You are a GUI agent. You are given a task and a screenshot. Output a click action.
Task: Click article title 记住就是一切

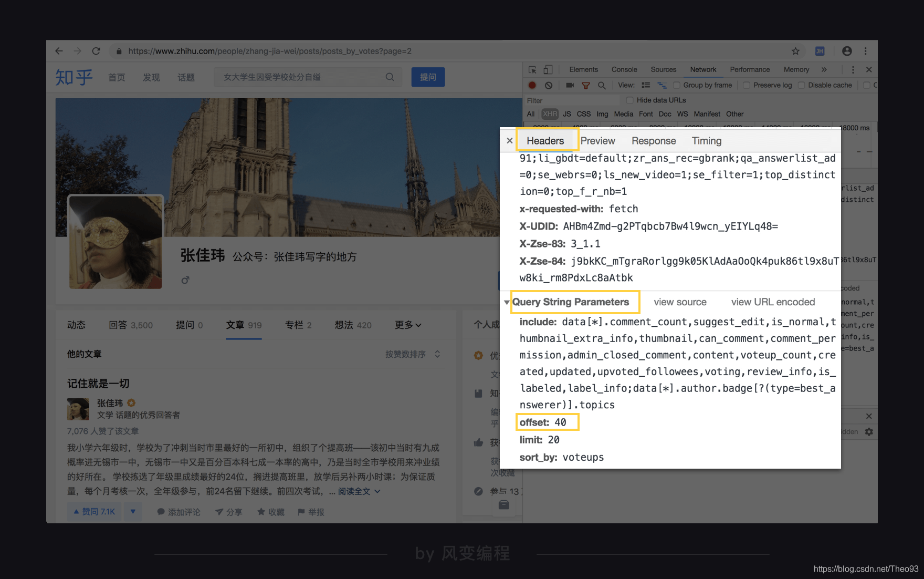pos(98,384)
